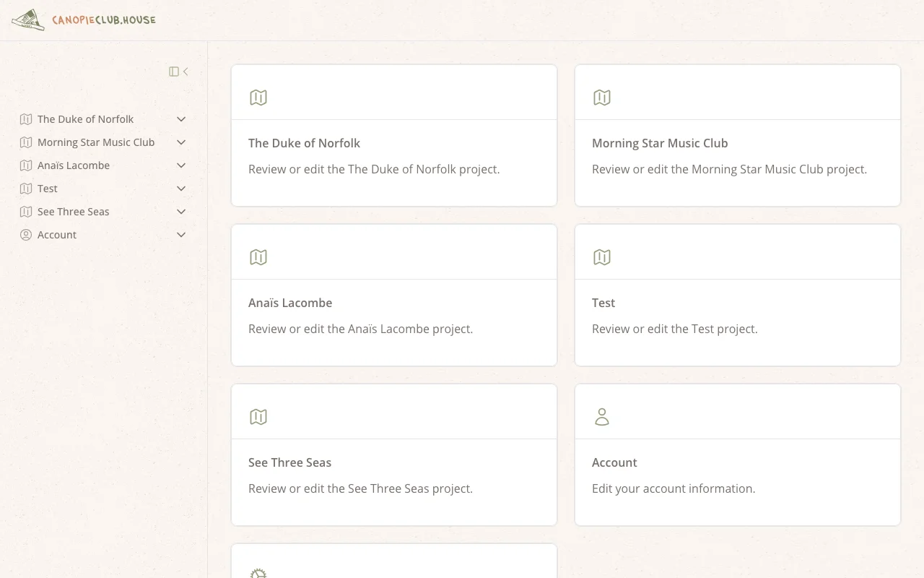Image resolution: width=924 pixels, height=578 pixels.
Task: Click map icon beside Test in sidebar
Action: [x=26, y=189]
